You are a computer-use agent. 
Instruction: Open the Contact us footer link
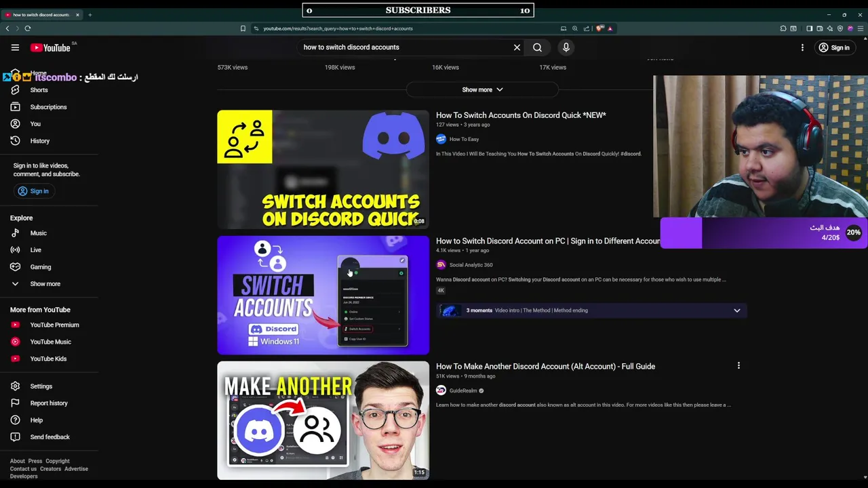click(23, 469)
